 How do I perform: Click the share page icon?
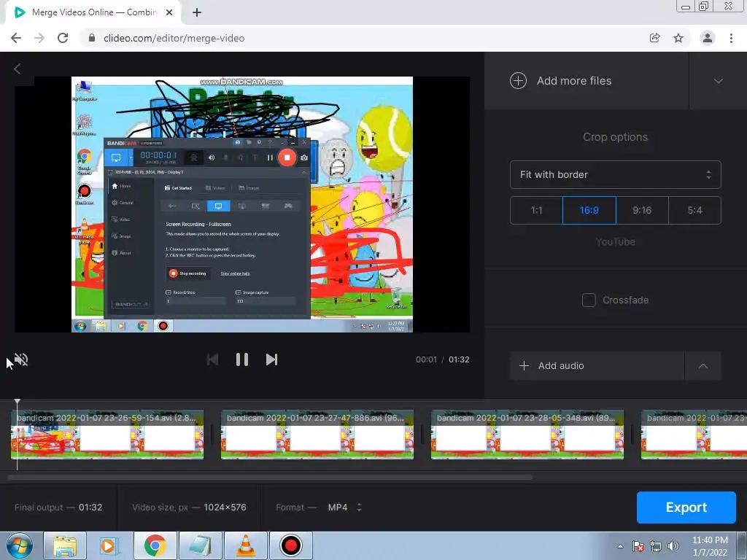click(655, 38)
